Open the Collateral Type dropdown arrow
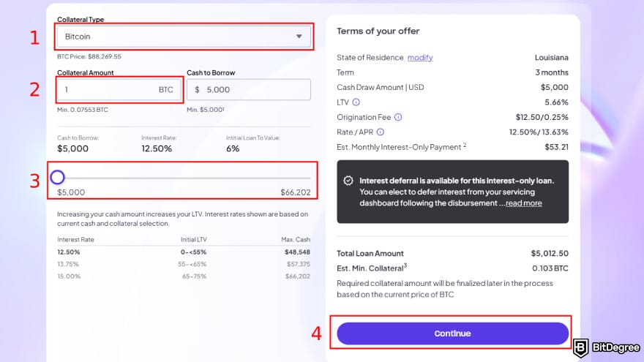 (x=299, y=37)
